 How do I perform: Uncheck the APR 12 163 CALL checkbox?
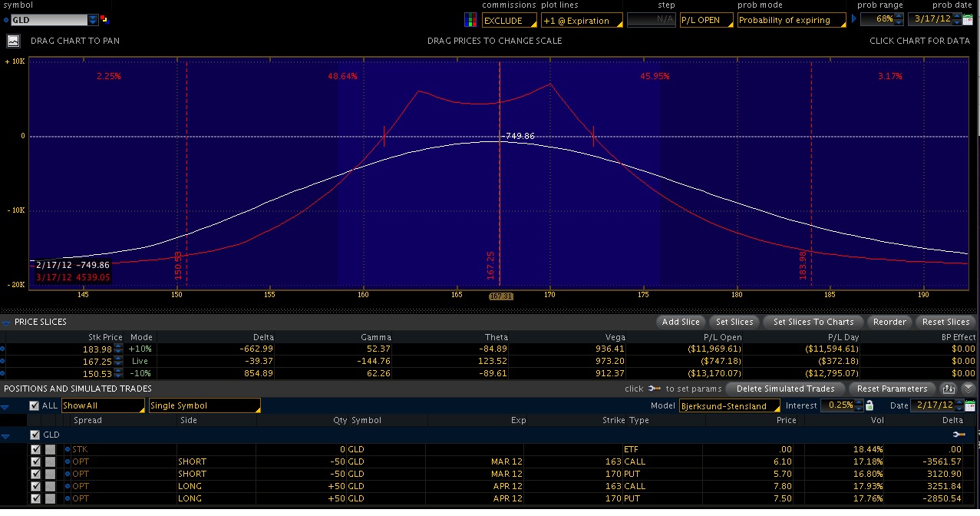(35, 486)
